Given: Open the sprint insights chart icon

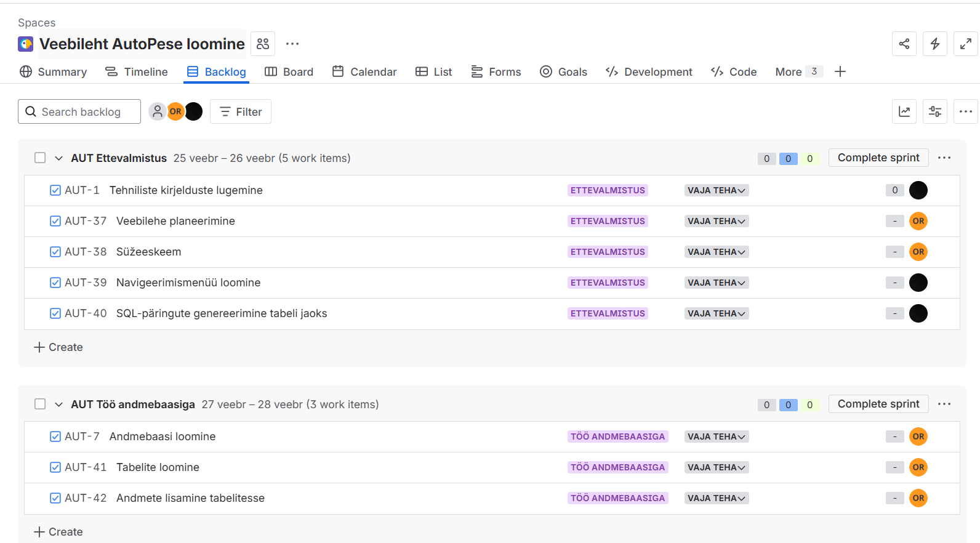Looking at the screenshot, I should pos(904,111).
